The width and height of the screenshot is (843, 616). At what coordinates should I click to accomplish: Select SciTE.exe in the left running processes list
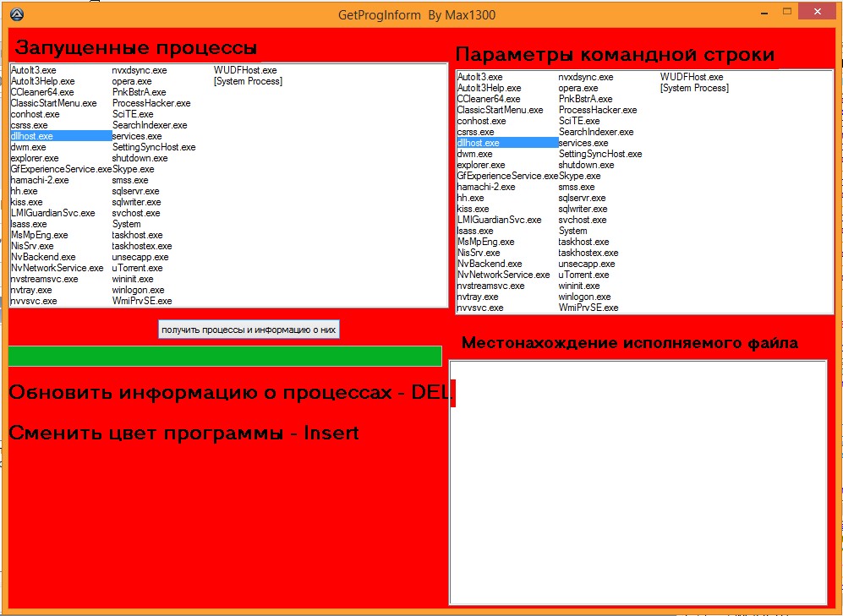coord(133,114)
